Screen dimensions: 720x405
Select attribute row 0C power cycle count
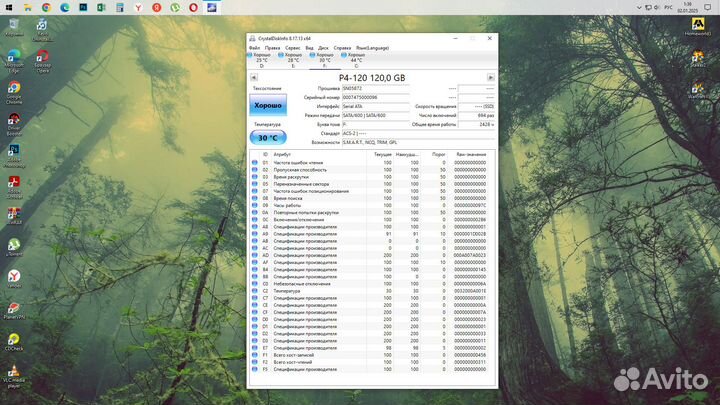coord(372,219)
